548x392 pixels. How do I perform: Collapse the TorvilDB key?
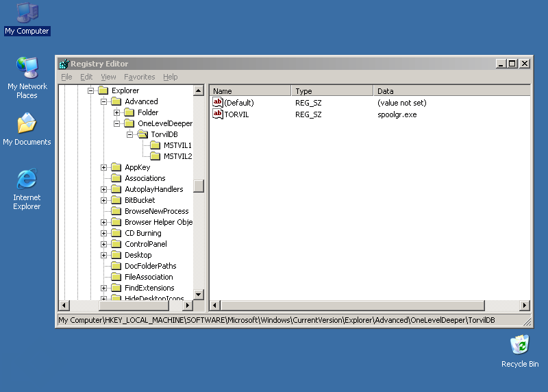point(129,134)
